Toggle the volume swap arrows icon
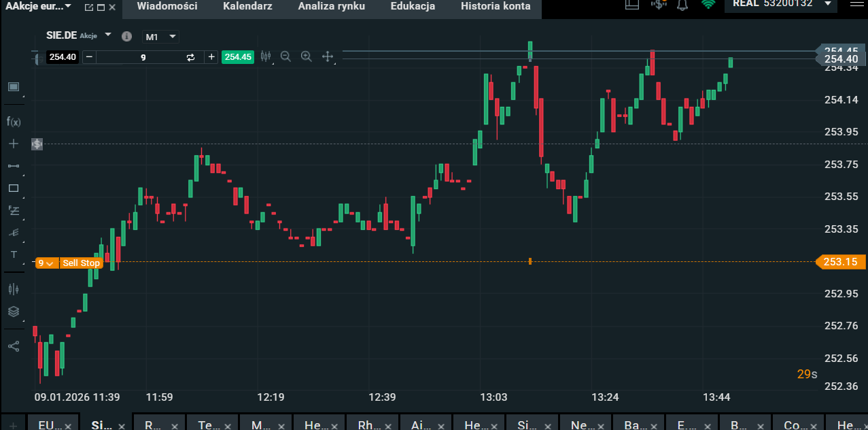Viewport: 868px width, 430px height. (x=191, y=57)
